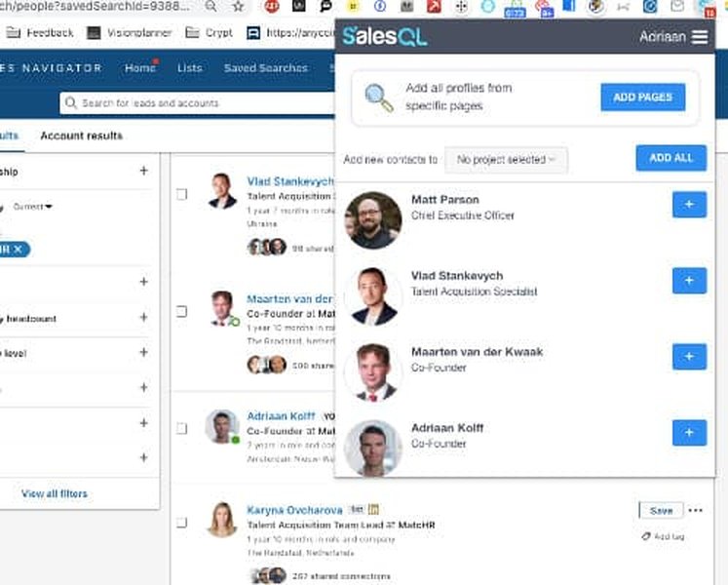Click 'Chief Executive Officer' title text
This screenshot has width=728, height=585.
[x=463, y=215]
